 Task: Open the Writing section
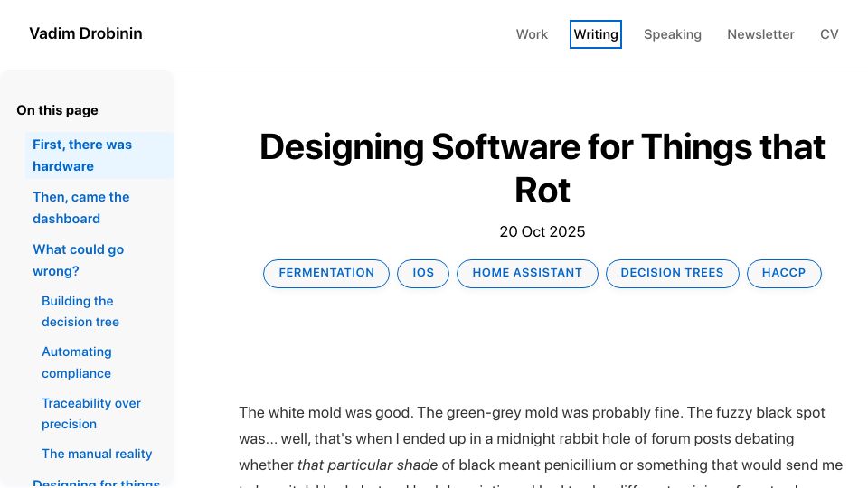click(596, 34)
